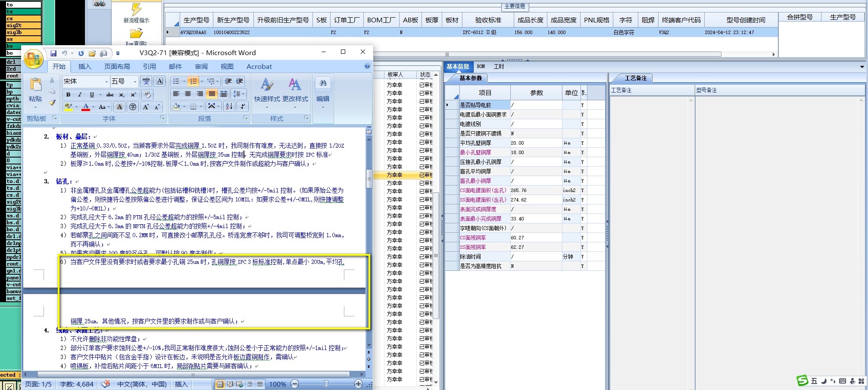Open the 字体 dialog launcher
Image resolution: width=868 pixels, height=390 pixels.
162,118
